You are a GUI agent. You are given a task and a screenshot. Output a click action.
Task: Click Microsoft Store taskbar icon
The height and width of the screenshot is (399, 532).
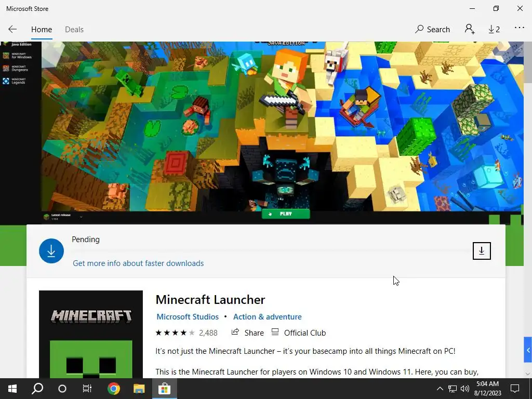click(164, 389)
